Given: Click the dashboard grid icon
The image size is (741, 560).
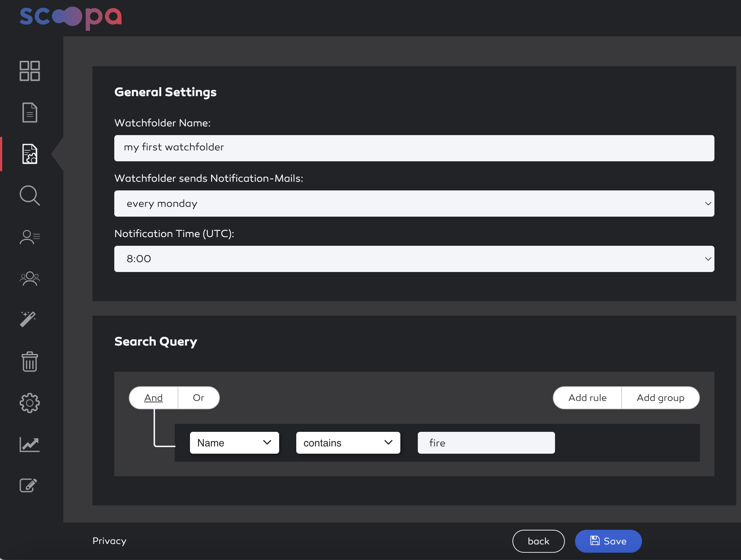Looking at the screenshot, I should 29,71.
